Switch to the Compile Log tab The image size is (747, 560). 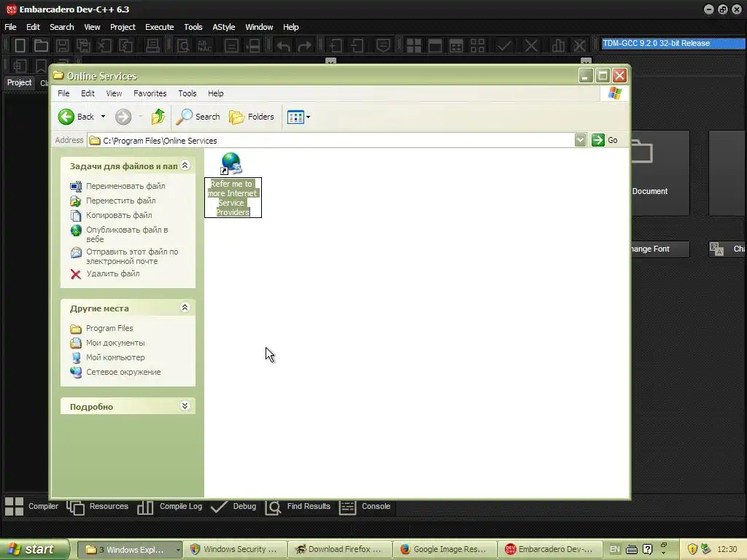tap(170, 507)
